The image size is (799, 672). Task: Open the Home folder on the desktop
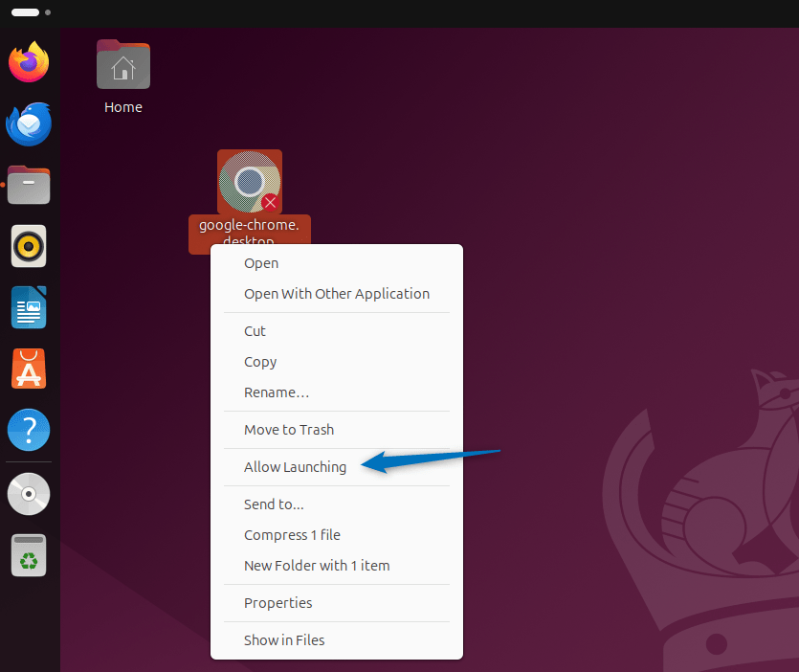click(122, 64)
